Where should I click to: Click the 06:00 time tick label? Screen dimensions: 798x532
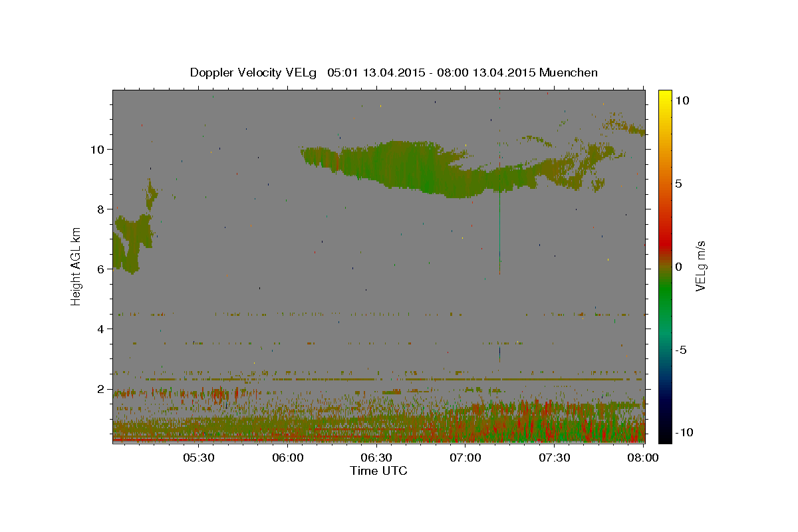coord(288,458)
